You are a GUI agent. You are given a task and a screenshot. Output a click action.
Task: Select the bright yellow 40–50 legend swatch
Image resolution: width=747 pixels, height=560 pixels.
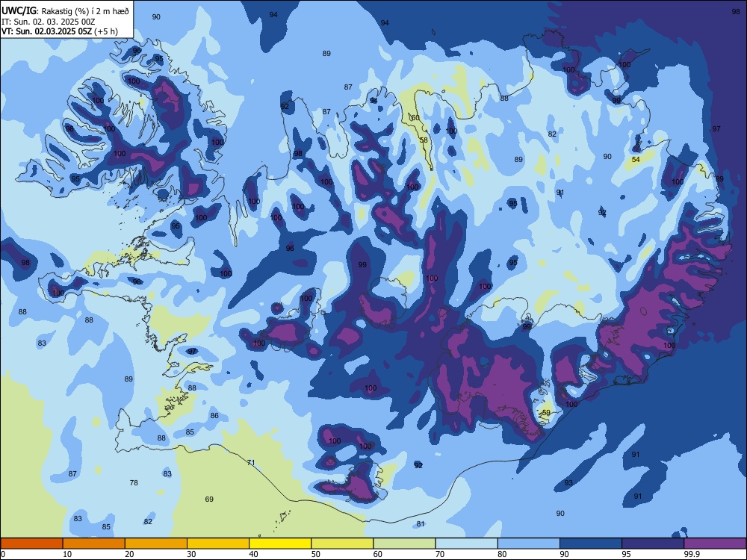click(x=280, y=544)
